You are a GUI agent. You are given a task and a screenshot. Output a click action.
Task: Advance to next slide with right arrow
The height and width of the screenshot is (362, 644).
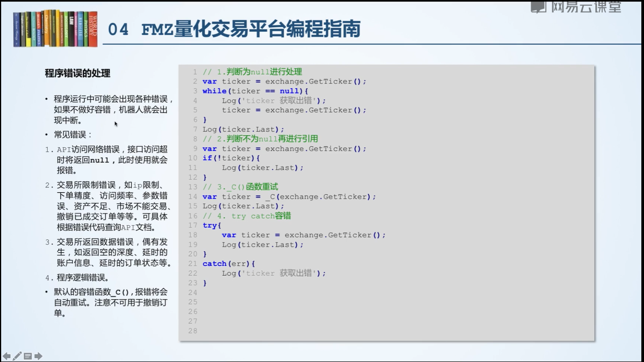(x=38, y=356)
